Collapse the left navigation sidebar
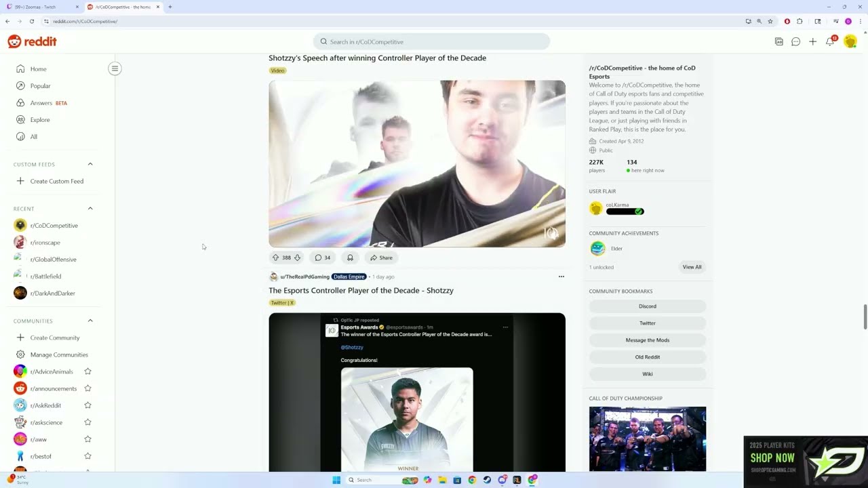Viewport: 868px width, 488px height. pos(115,68)
